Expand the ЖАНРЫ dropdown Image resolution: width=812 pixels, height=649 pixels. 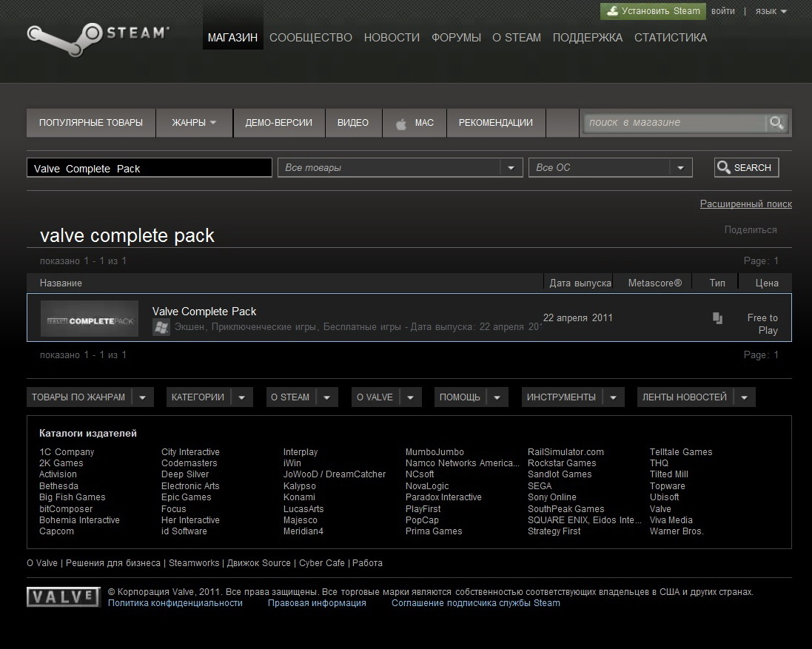(194, 123)
